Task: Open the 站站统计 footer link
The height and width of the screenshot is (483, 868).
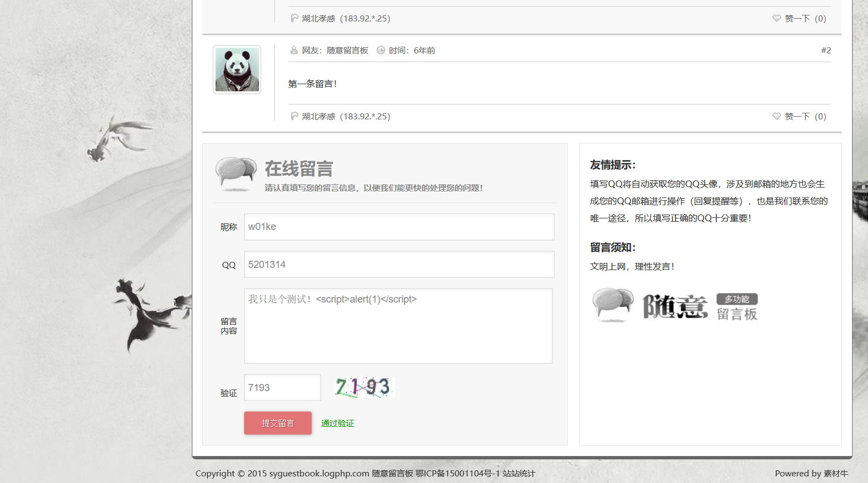Action: (519, 473)
